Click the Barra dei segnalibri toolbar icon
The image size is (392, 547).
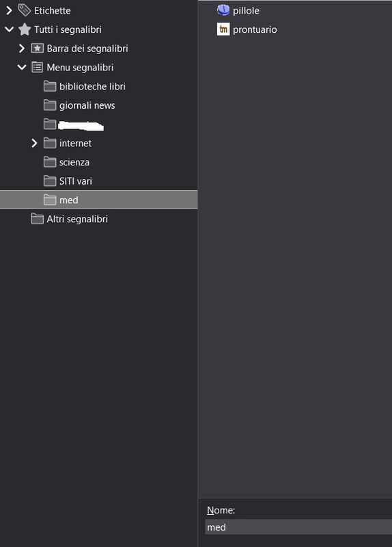[x=38, y=48]
